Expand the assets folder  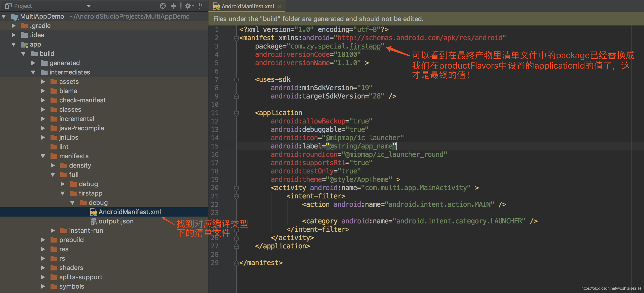click(x=43, y=82)
